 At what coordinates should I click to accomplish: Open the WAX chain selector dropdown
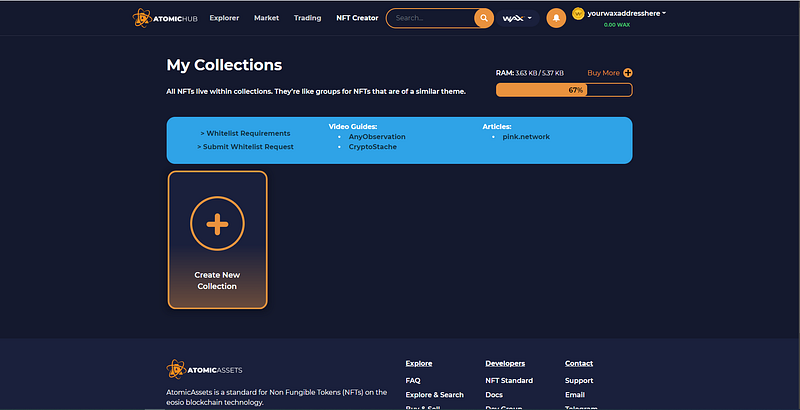point(517,18)
